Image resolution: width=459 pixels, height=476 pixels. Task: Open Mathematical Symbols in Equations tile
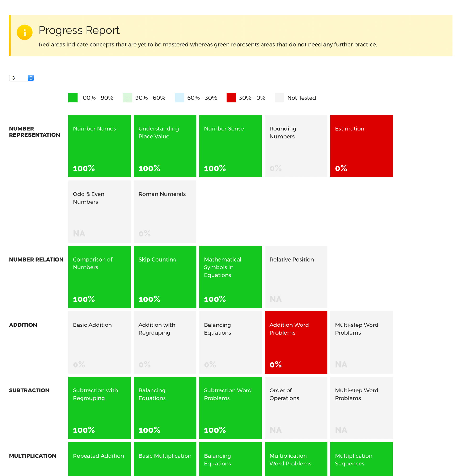point(230,277)
